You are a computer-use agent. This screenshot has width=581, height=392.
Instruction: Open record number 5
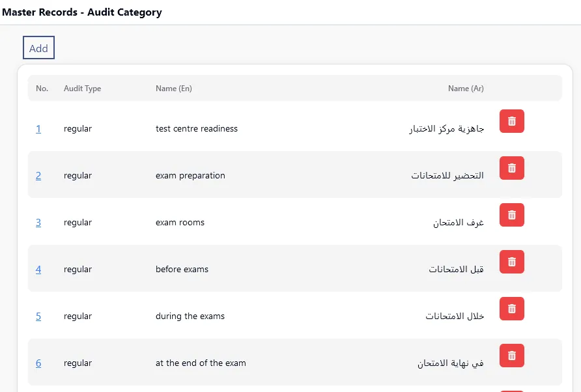pos(38,316)
